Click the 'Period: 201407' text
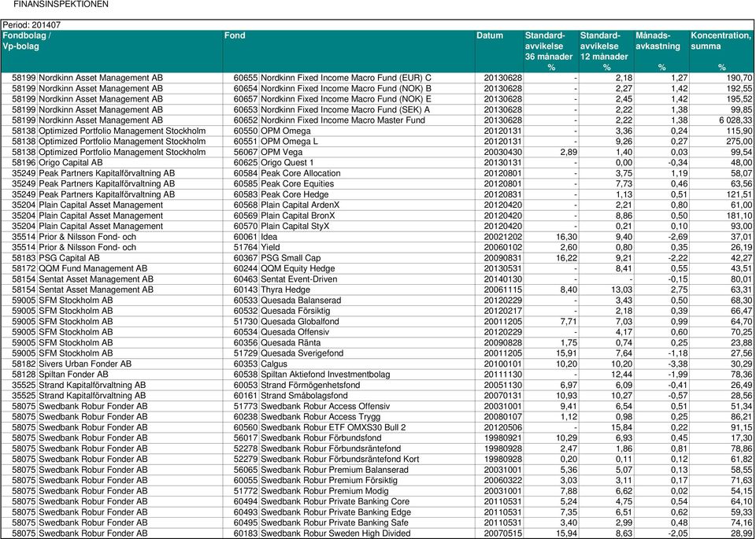The image size is (756, 539). tap(31, 25)
